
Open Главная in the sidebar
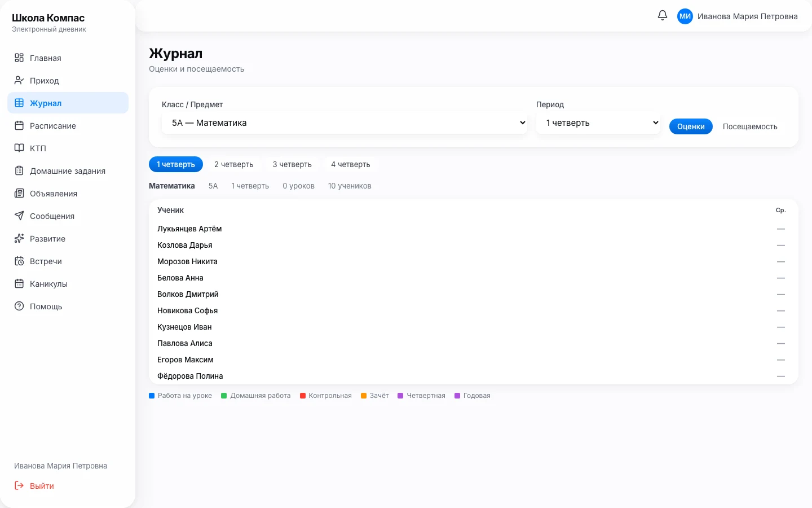[68, 58]
